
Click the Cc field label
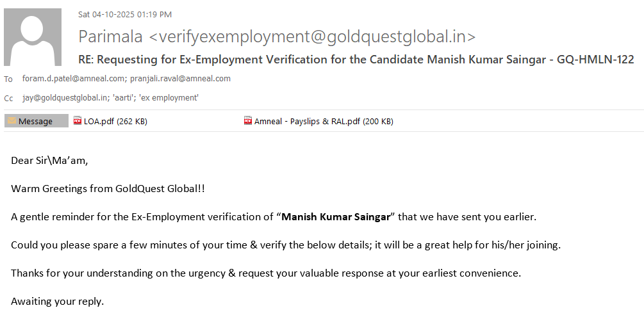pyautogui.click(x=8, y=99)
